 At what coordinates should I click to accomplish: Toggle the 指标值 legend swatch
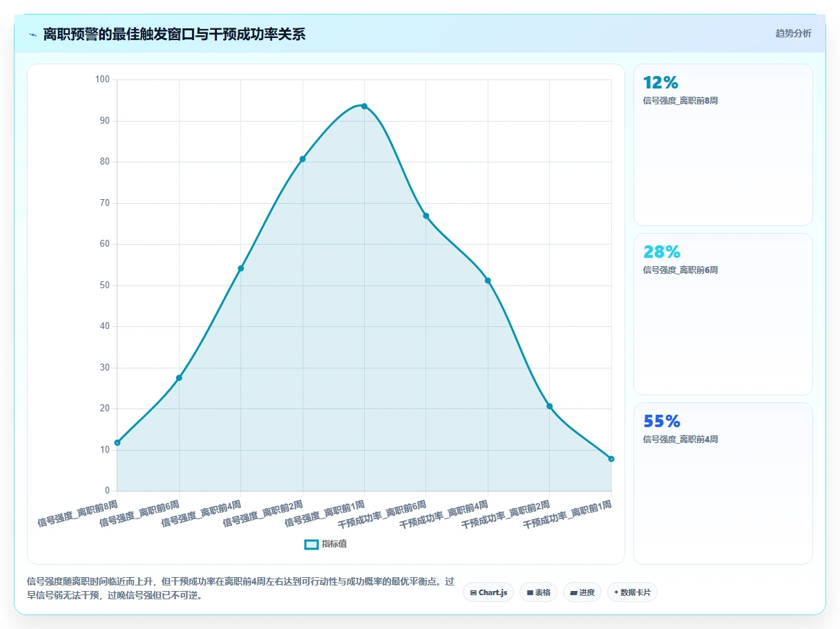(312, 545)
